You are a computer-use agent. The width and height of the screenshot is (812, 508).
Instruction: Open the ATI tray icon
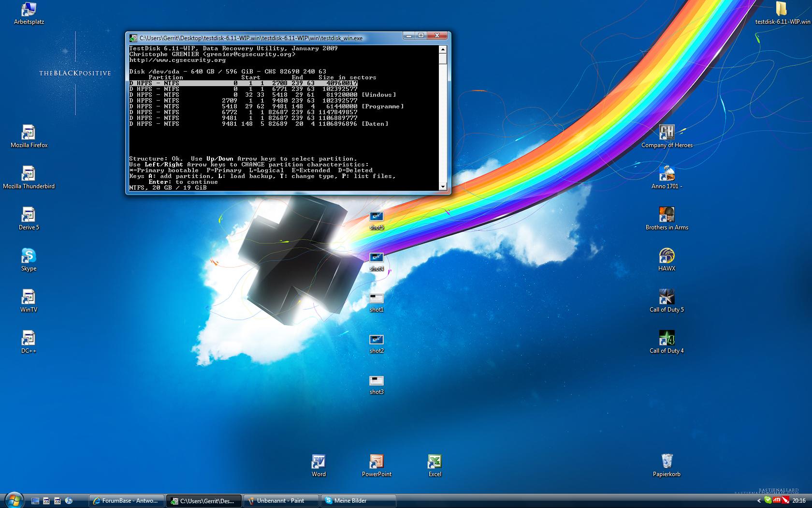(777, 500)
